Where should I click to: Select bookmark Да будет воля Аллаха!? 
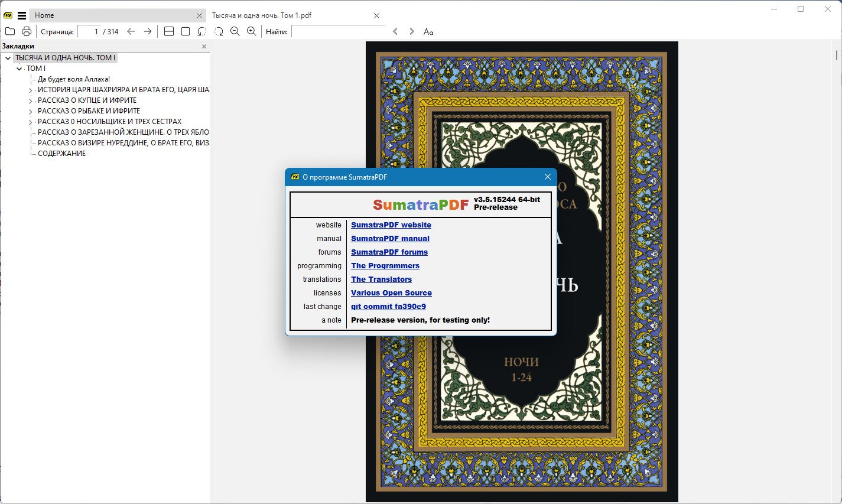coord(74,79)
